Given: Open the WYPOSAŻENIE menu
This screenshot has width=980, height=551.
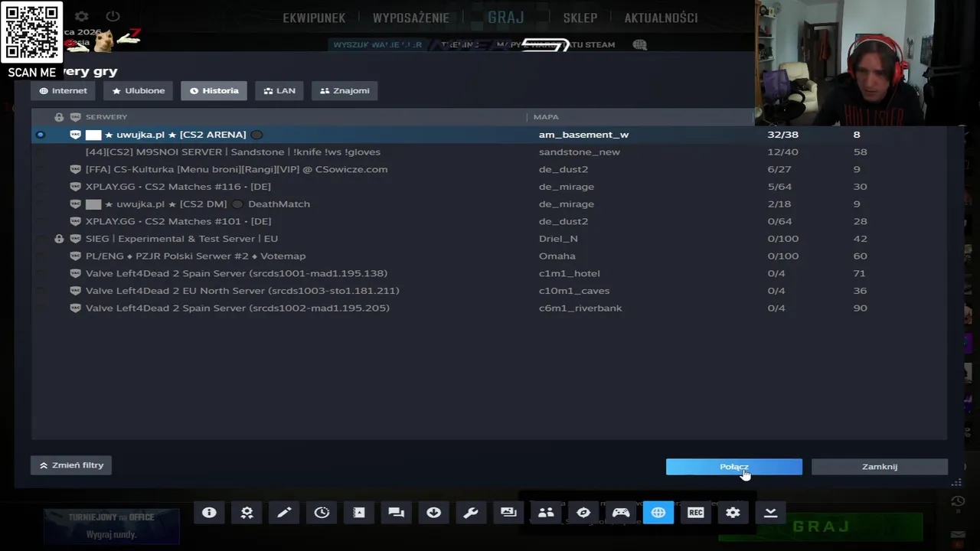Looking at the screenshot, I should pyautogui.click(x=413, y=18).
